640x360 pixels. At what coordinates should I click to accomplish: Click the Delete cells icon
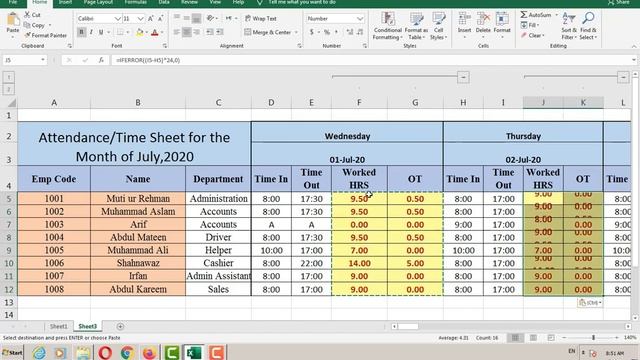coord(483,19)
